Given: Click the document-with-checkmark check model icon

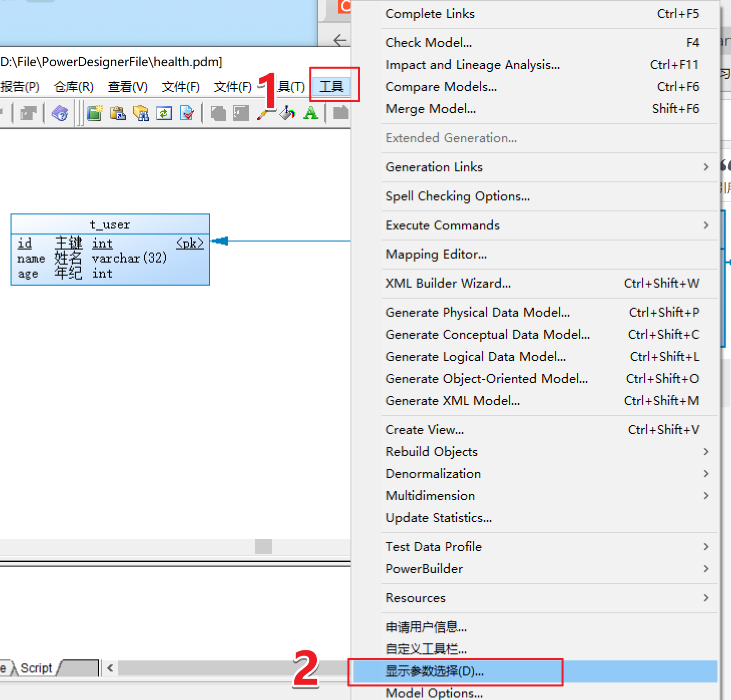Looking at the screenshot, I should 188,114.
